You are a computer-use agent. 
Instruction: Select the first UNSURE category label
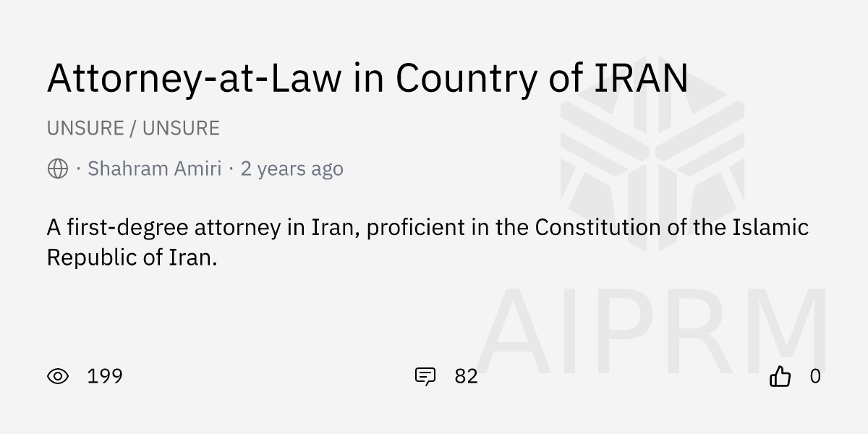(85, 127)
